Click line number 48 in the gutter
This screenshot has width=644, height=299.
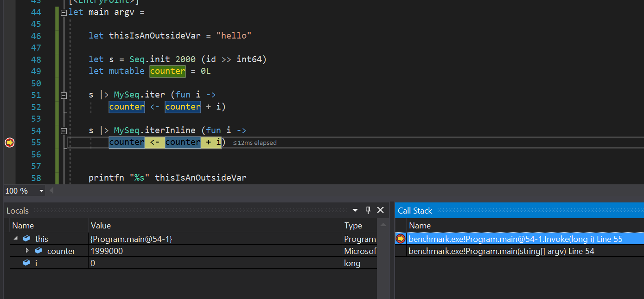point(36,59)
